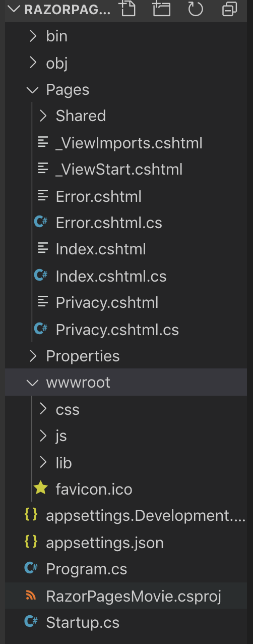Click the C# icon beside Error.cshtml.cs
The image size is (253, 644).
pos(40,222)
